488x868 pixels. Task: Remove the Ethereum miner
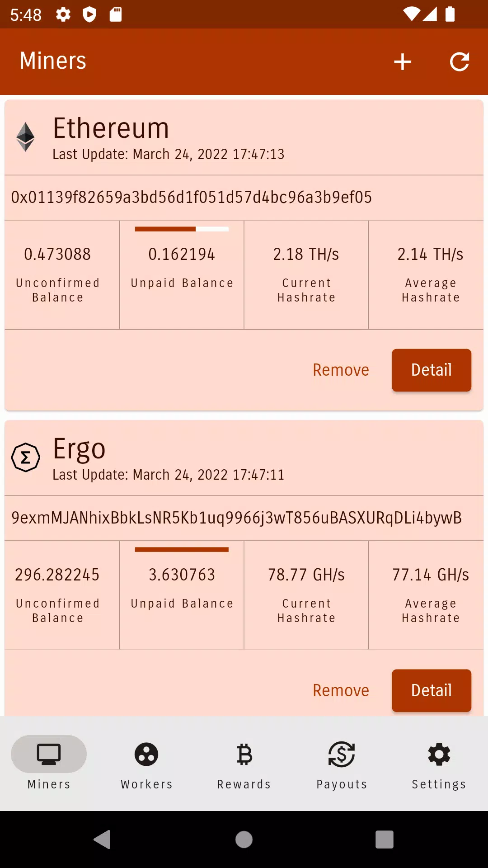341,370
